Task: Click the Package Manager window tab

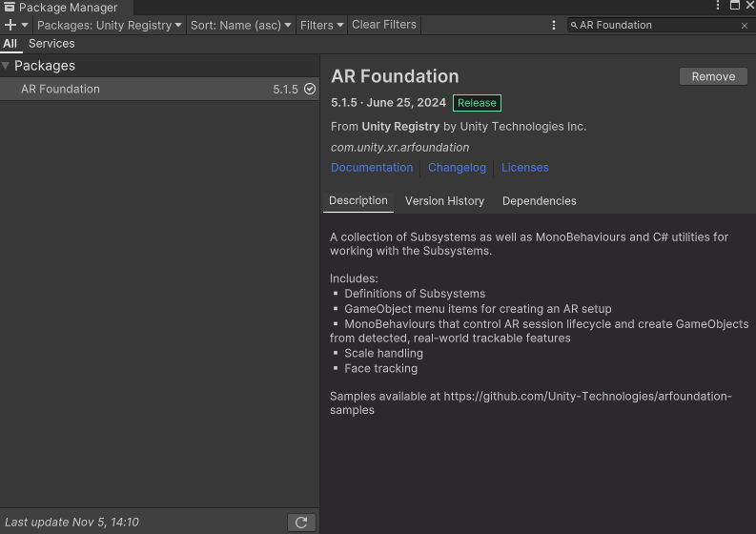Action: 67,8
